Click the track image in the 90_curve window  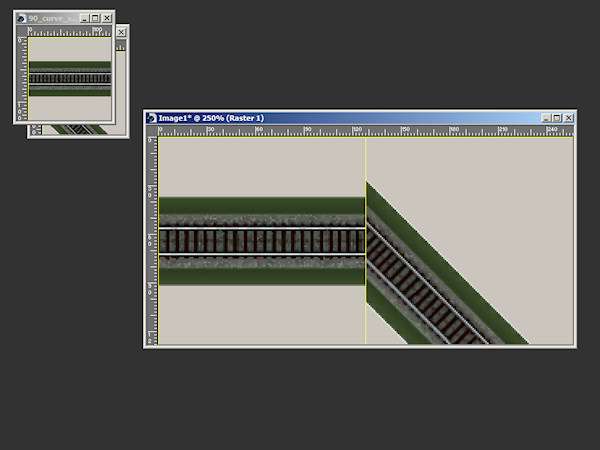(x=70, y=77)
